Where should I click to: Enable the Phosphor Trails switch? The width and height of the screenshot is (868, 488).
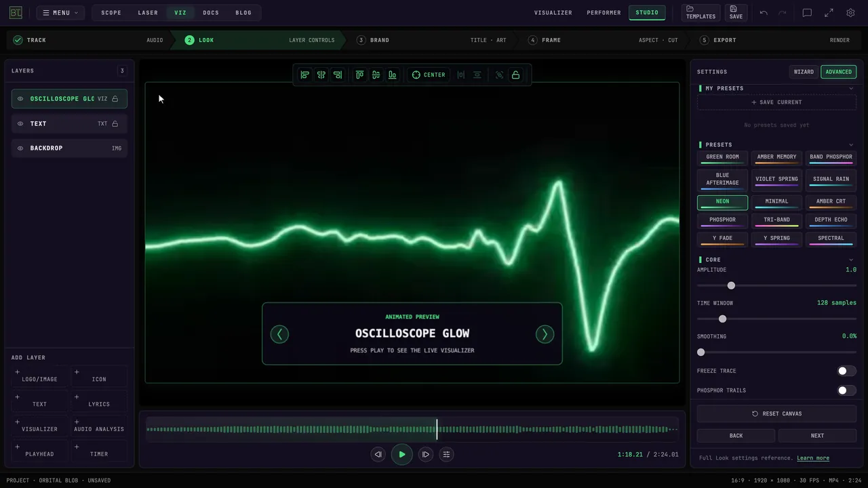[x=846, y=390]
